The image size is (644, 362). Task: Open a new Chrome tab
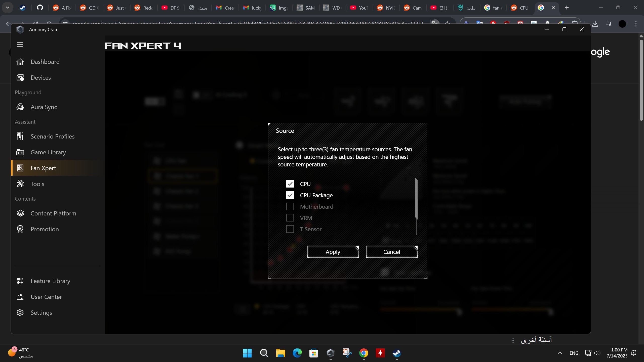567,8
